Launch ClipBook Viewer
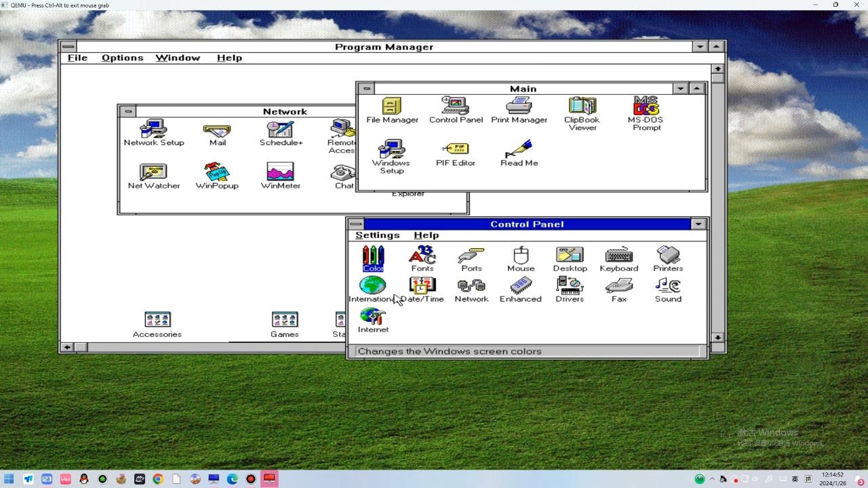This screenshot has height=488, width=868. point(581,108)
